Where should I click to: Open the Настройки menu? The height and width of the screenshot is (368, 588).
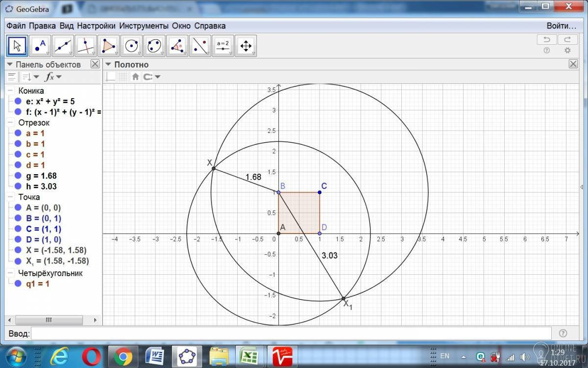click(x=96, y=26)
